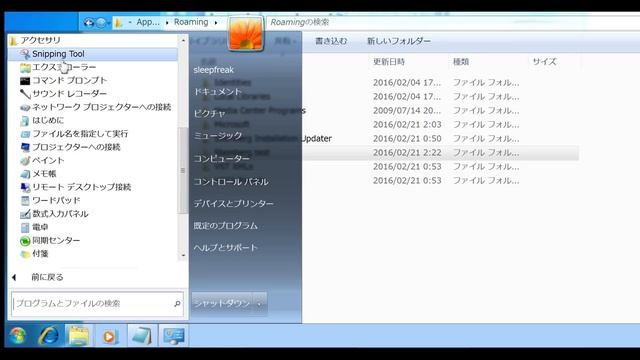The width and height of the screenshot is (640, 360).
Task: Open Windows Media Player from taskbar
Action: pyautogui.click(x=110, y=336)
